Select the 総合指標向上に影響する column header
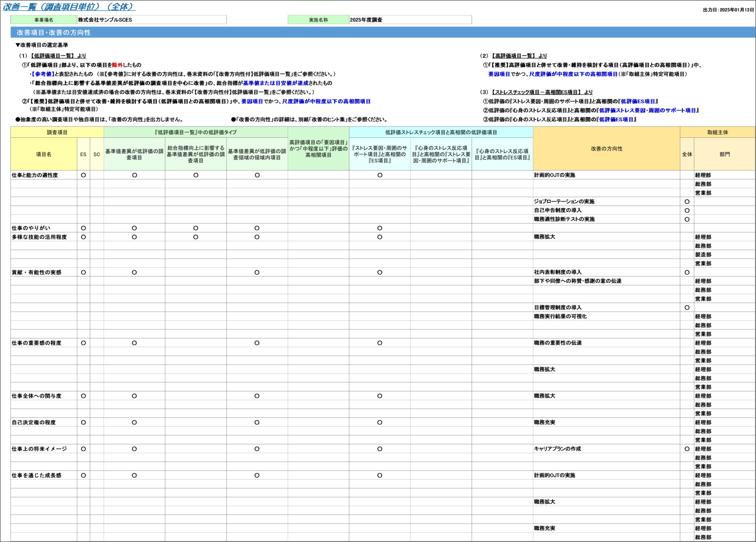 click(x=196, y=154)
